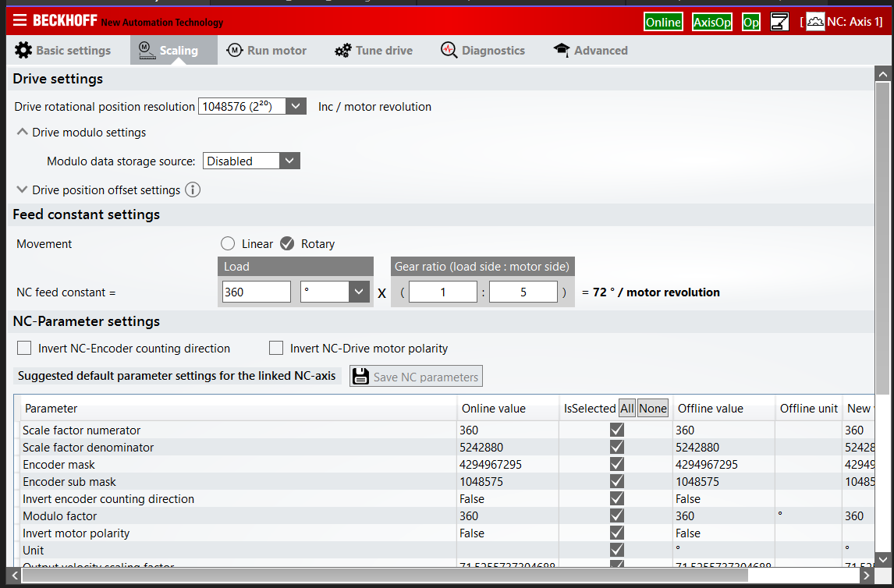Click the horizontal scrollbar right arrow
894x588 pixels.
click(866, 576)
